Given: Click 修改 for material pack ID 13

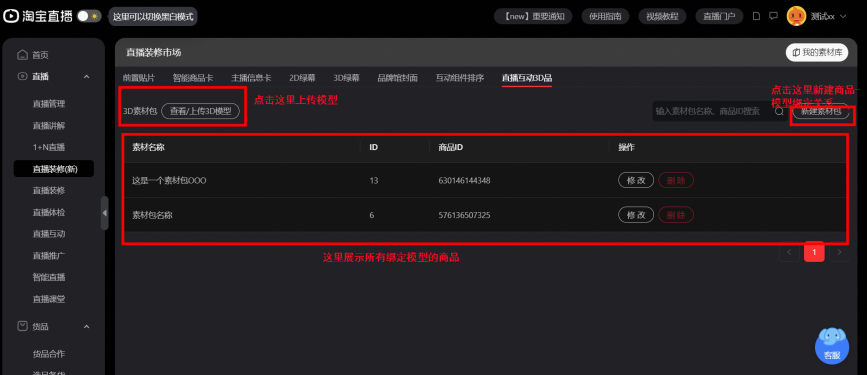Looking at the screenshot, I should [636, 181].
